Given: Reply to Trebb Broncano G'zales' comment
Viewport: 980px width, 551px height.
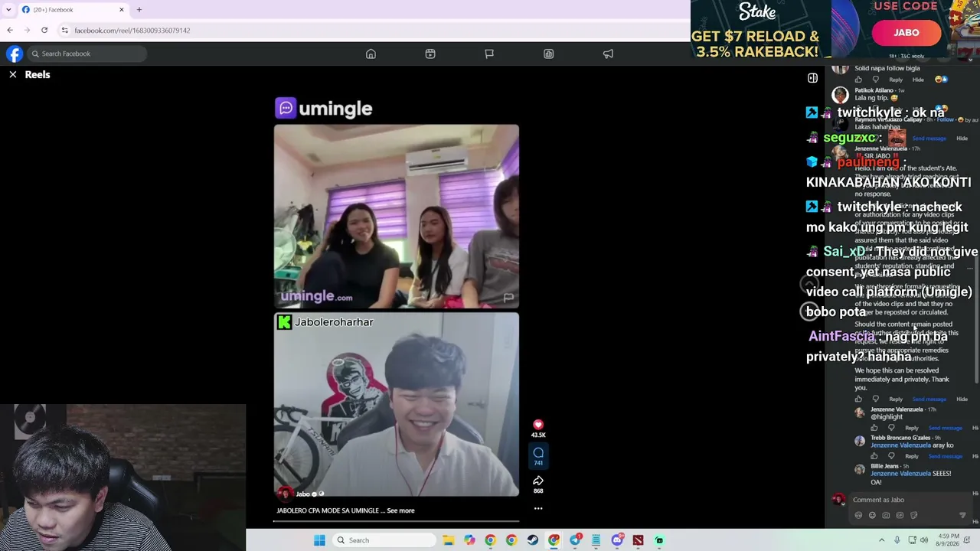Looking at the screenshot, I should [912, 456].
